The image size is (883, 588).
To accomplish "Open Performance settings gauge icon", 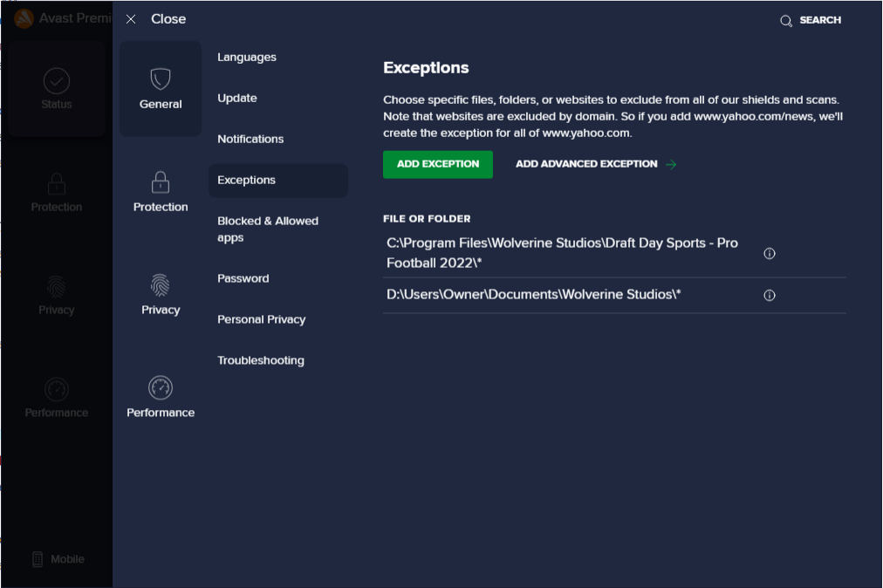I will 161,387.
